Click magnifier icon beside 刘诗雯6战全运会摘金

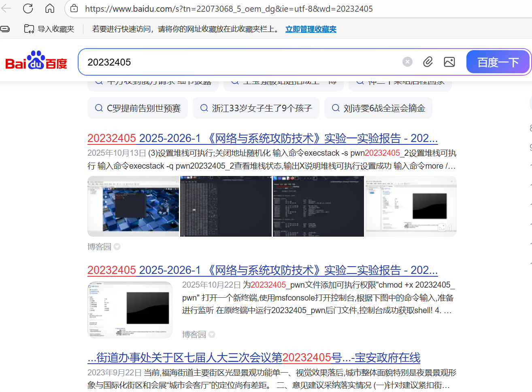click(x=336, y=108)
